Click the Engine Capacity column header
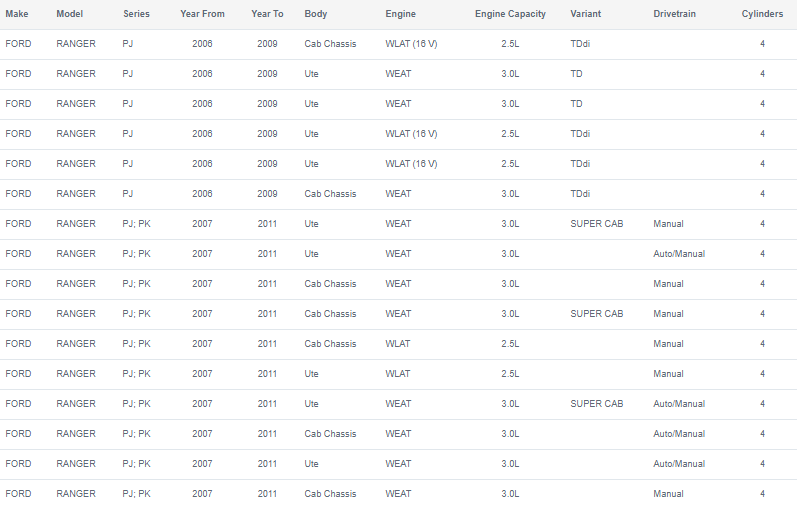Image resolution: width=799 pixels, height=520 pixels. [x=510, y=14]
